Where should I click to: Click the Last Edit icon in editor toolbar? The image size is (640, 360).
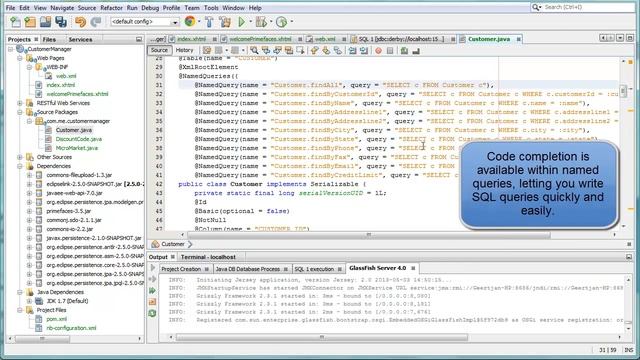tap(207, 51)
